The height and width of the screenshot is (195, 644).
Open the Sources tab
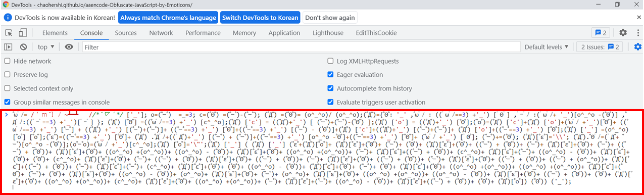(126, 33)
